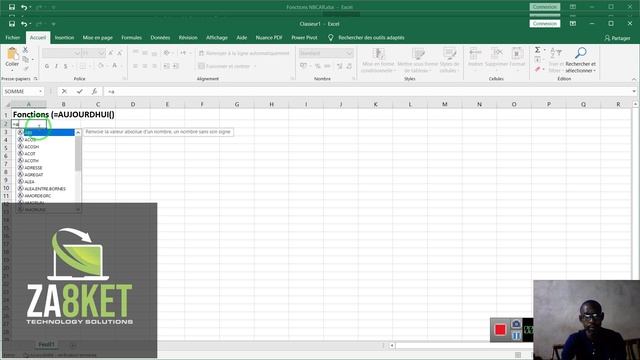Click the AutoSum sigma icon
The width and height of the screenshot is (640, 360).
pyautogui.click(x=538, y=50)
